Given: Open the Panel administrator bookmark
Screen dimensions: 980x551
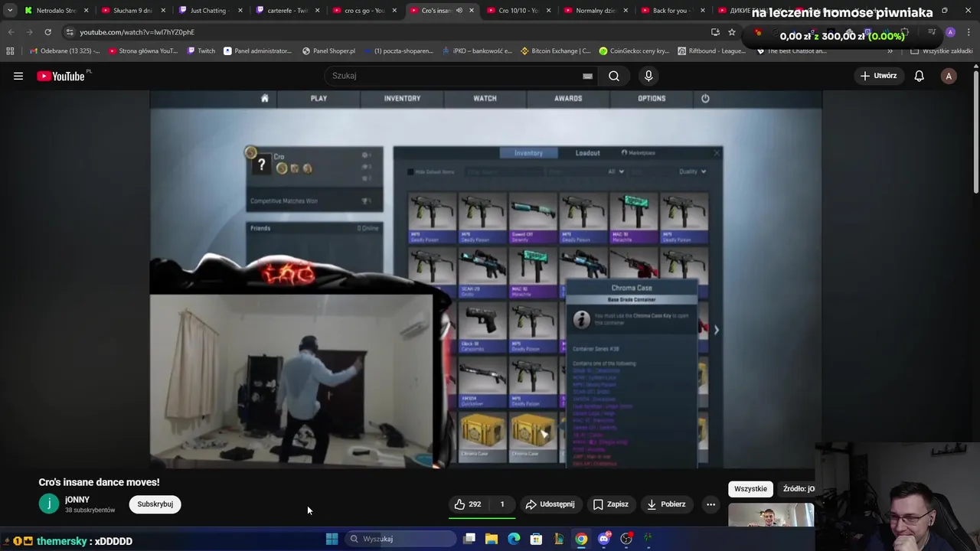Looking at the screenshot, I should click(x=257, y=51).
